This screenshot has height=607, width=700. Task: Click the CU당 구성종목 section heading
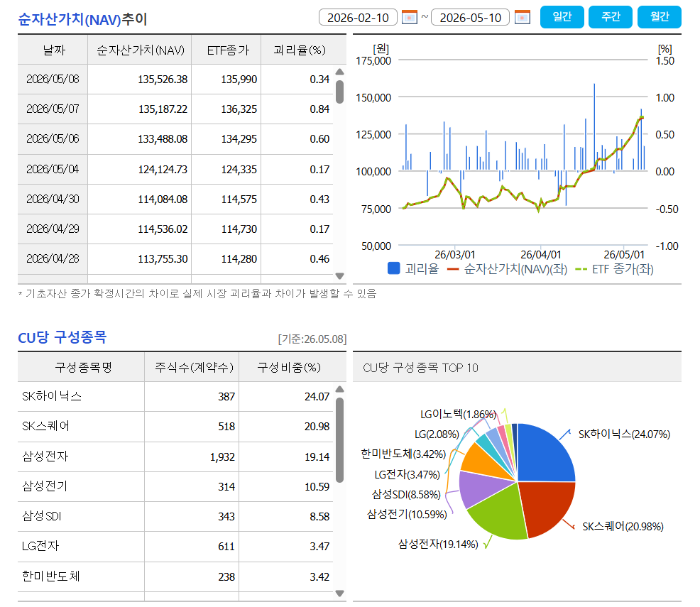pyautogui.click(x=62, y=337)
